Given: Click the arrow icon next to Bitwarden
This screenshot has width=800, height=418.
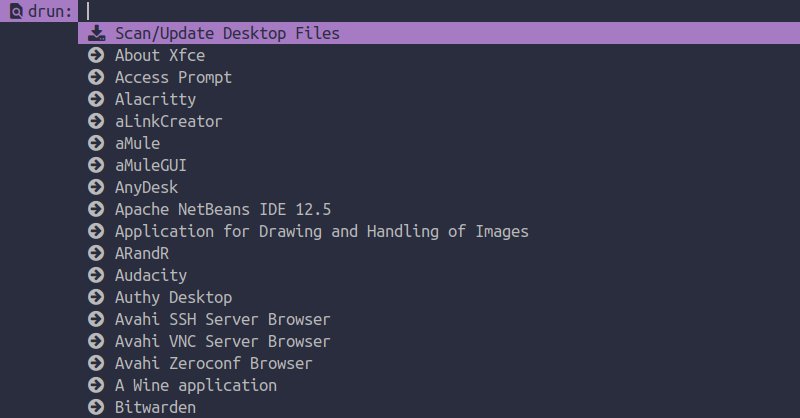Looking at the screenshot, I should point(96,407).
